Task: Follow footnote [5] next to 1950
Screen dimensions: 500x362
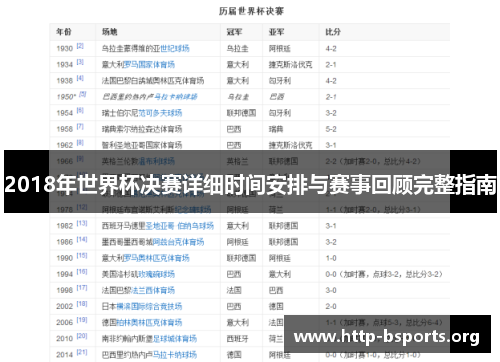Action: 83,94
